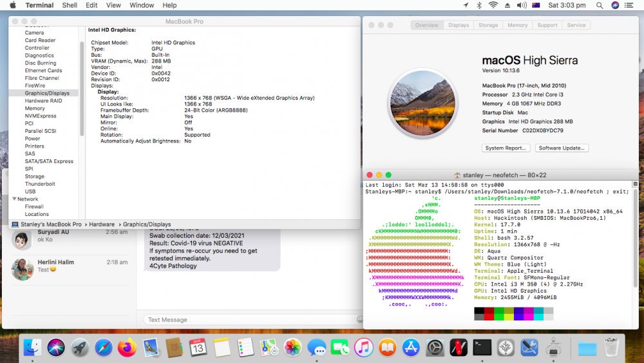Screen dimensions: 644x363
Task: Open Safari from the dock
Action: click(x=104, y=348)
